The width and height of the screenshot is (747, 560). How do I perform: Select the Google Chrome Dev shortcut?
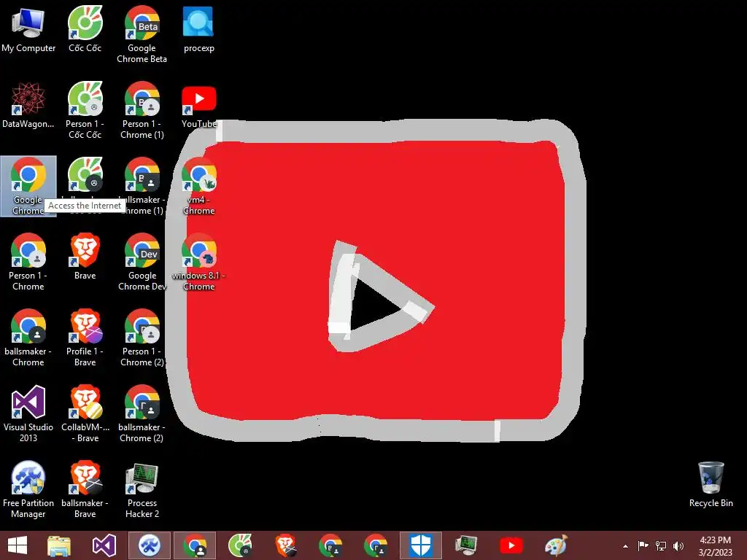point(142,262)
